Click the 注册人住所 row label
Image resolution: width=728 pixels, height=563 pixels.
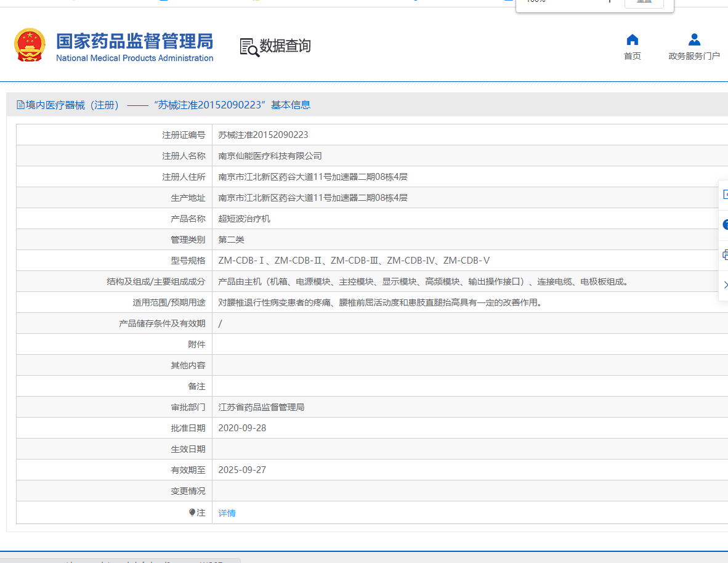(184, 177)
